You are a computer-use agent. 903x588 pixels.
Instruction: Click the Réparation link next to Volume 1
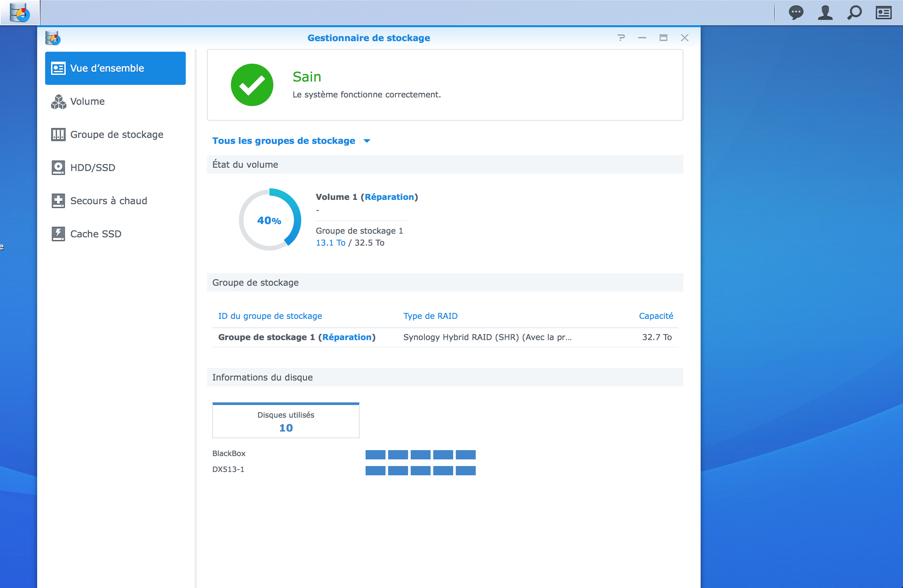click(389, 197)
